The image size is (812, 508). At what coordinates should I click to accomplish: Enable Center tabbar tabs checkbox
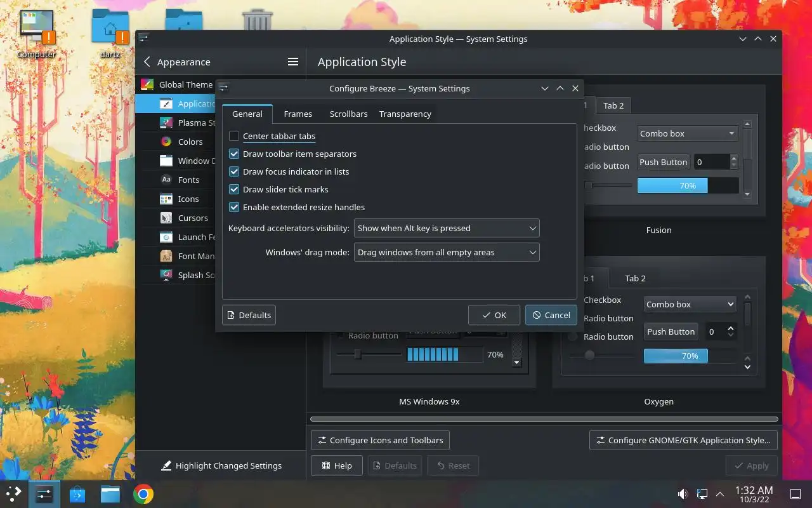click(x=234, y=136)
